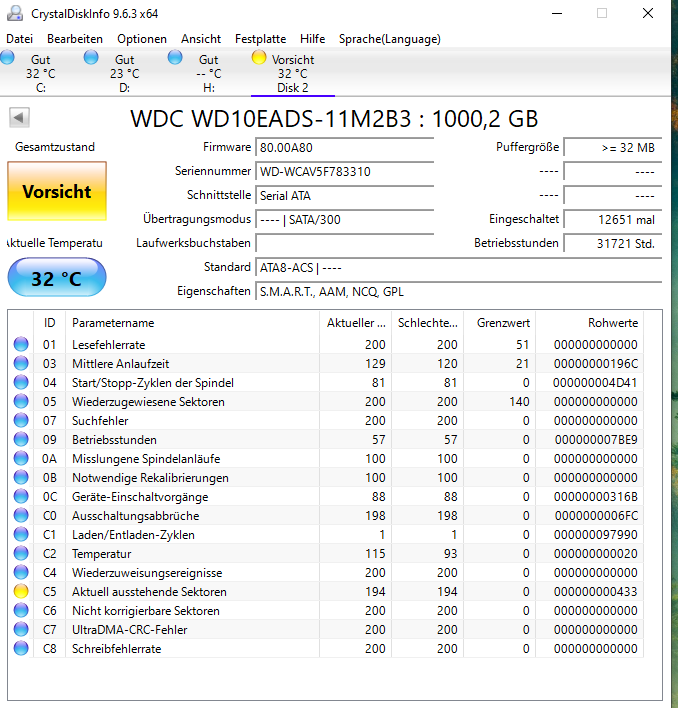Click the 32 °C temperature button
The width and height of the screenshot is (678, 708).
coord(57,277)
